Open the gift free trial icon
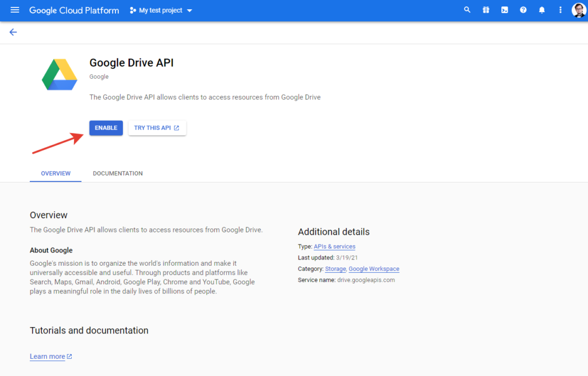 point(486,10)
